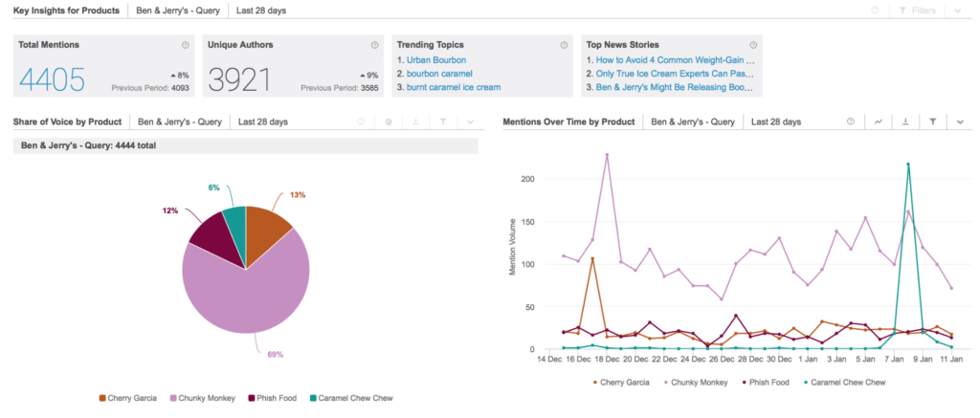Click filter icon in Mentions Over Time panel
The height and width of the screenshot is (418, 980).
932,122
